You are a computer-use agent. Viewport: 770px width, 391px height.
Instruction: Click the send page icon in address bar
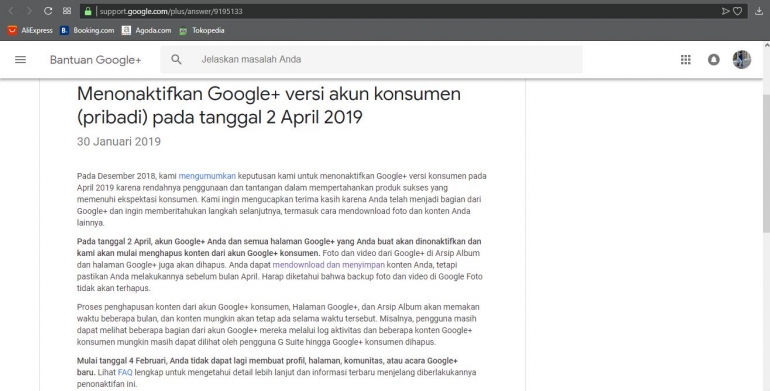coord(725,11)
